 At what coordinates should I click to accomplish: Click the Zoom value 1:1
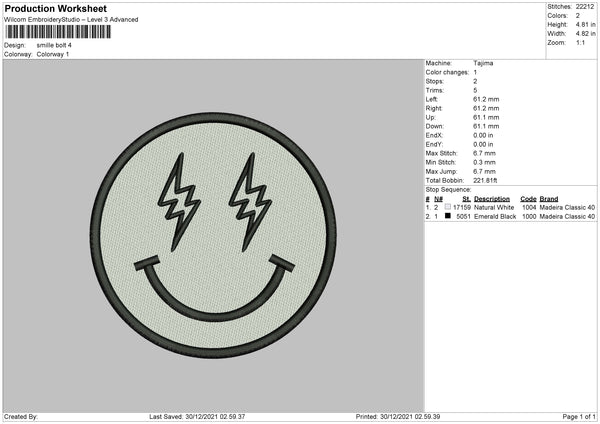(580, 42)
